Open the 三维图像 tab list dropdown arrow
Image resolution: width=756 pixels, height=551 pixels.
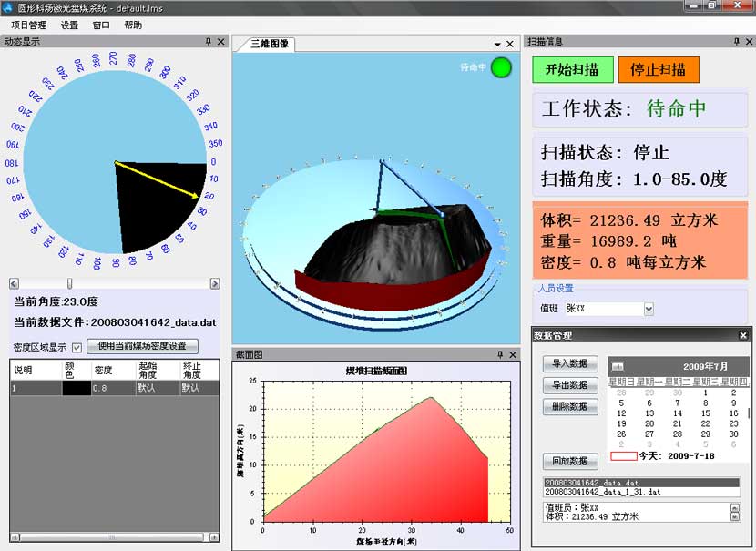coord(497,44)
